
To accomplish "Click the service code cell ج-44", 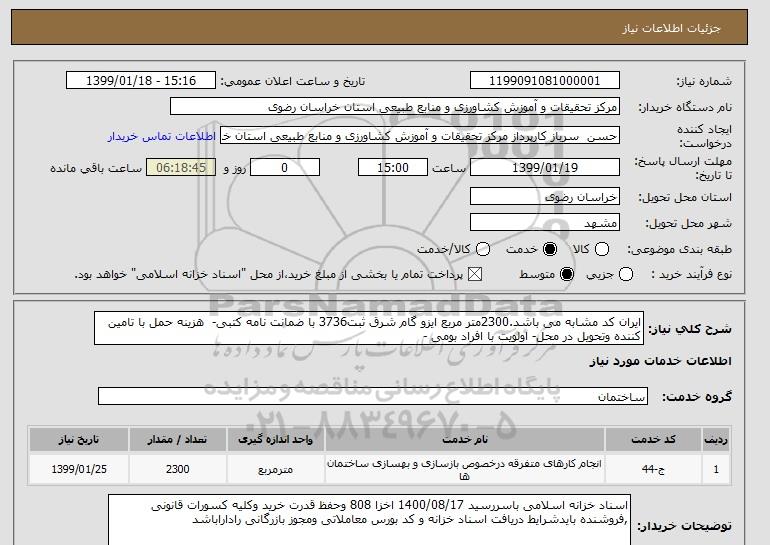I will tap(653, 469).
